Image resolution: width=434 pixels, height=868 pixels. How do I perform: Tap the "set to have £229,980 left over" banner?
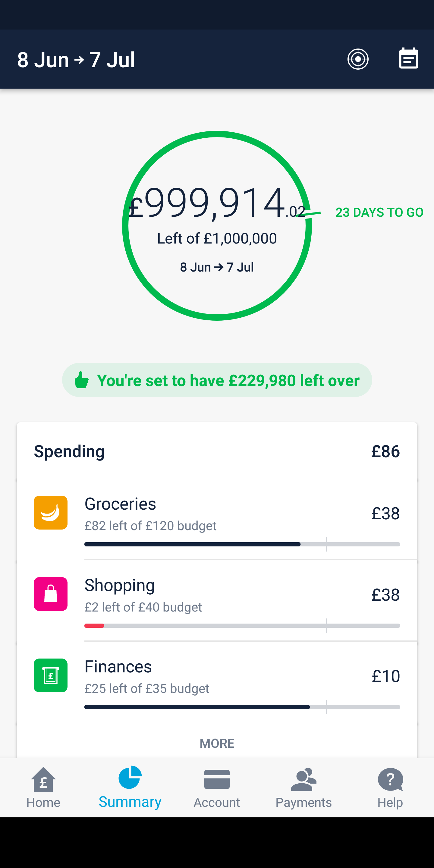tap(228, 380)
